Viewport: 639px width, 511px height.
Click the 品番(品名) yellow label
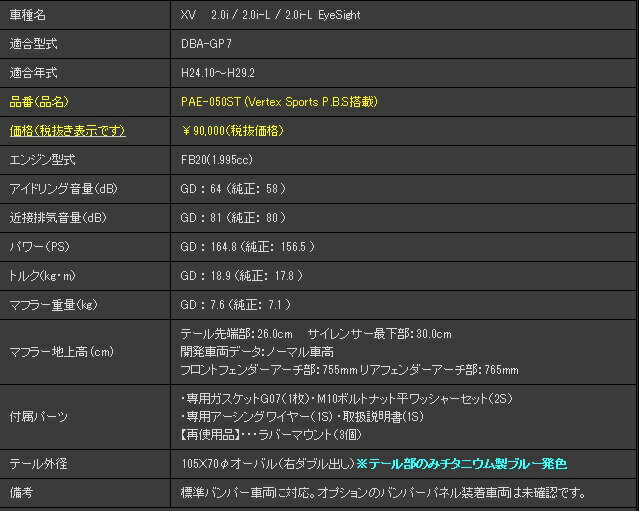click(x=38, y=102)
